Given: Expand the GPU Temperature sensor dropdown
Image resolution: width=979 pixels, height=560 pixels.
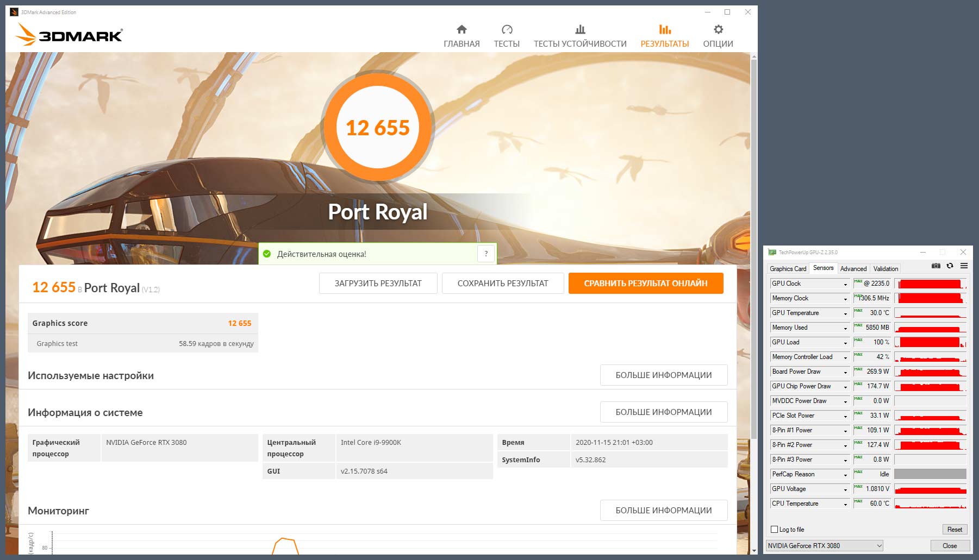Looking at the screenshot, I should [845, 313].
